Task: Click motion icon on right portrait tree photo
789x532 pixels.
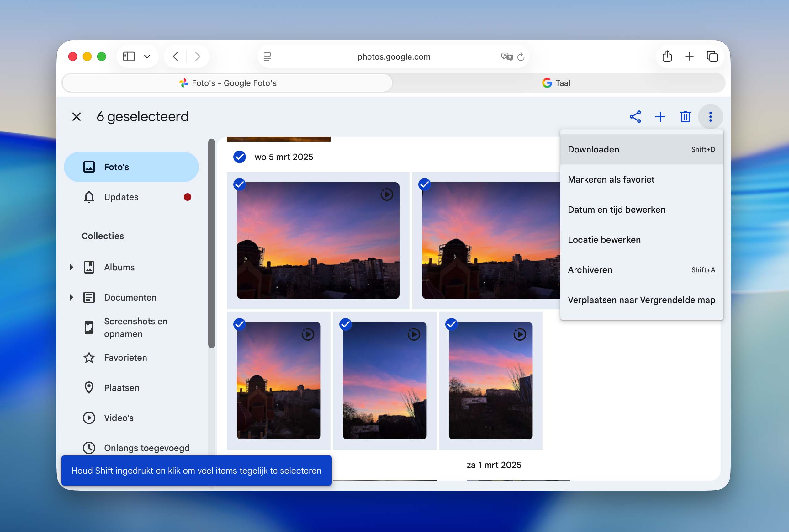Action: [x=520, y=334]
